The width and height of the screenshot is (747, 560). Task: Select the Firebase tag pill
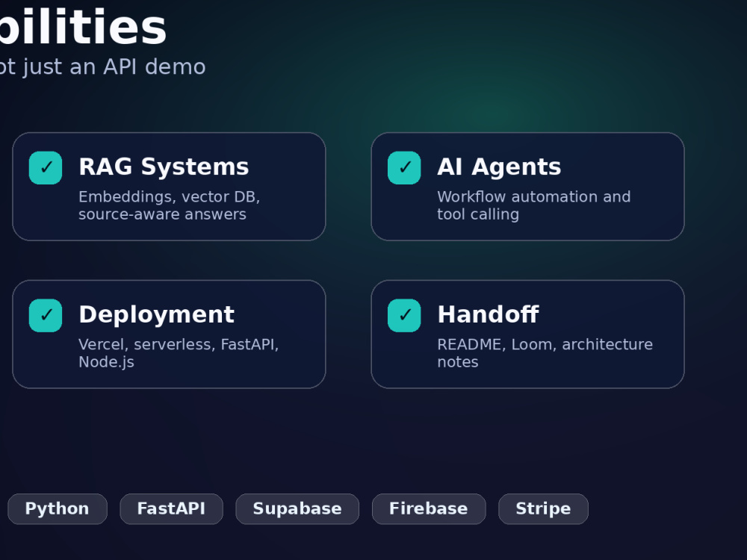(429, 509)
